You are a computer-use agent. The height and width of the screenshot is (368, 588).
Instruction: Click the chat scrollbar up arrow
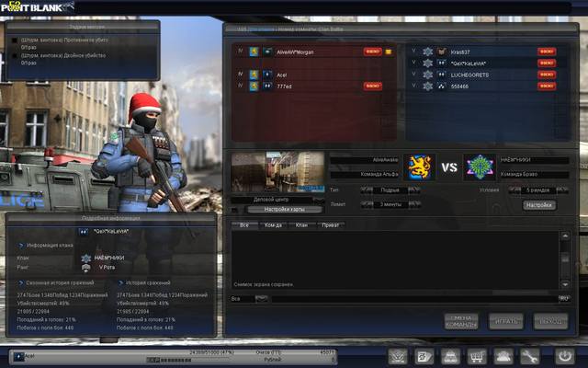(x=565, y=236)
